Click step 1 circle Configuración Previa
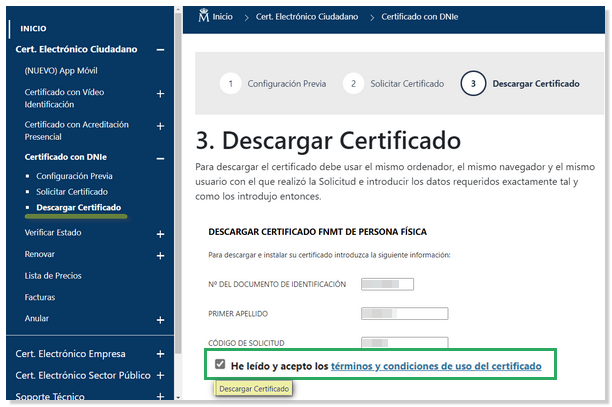 click(231, 83)
